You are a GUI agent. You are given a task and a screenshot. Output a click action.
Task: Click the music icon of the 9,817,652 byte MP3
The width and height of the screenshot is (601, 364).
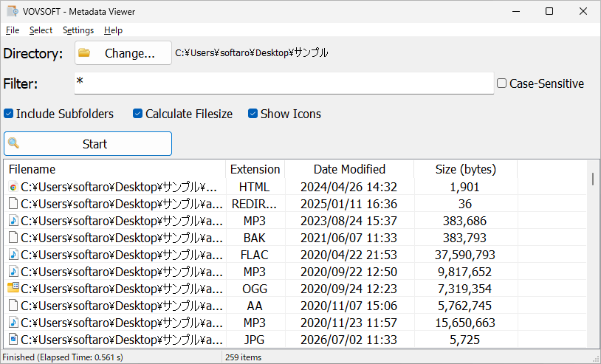13,272
